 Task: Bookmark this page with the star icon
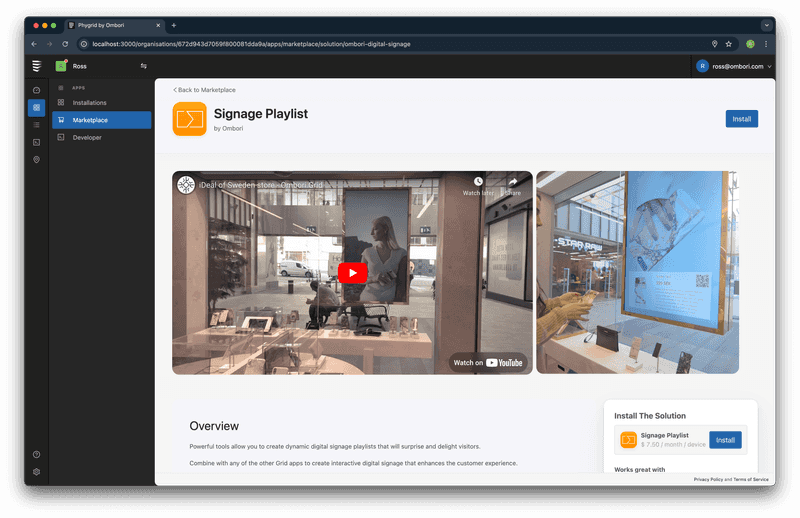coord(729,44)
